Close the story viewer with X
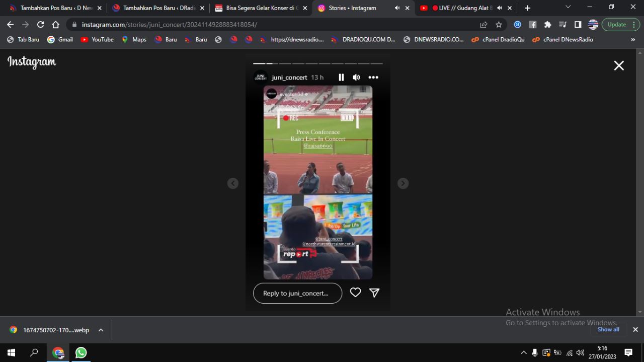644x362 pixels. (619, 65)
